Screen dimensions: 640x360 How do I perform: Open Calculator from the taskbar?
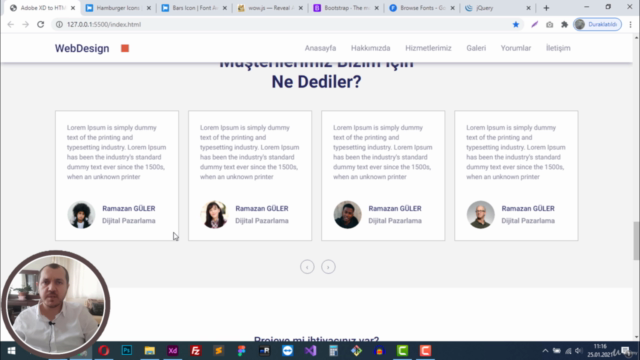(333, 351)
